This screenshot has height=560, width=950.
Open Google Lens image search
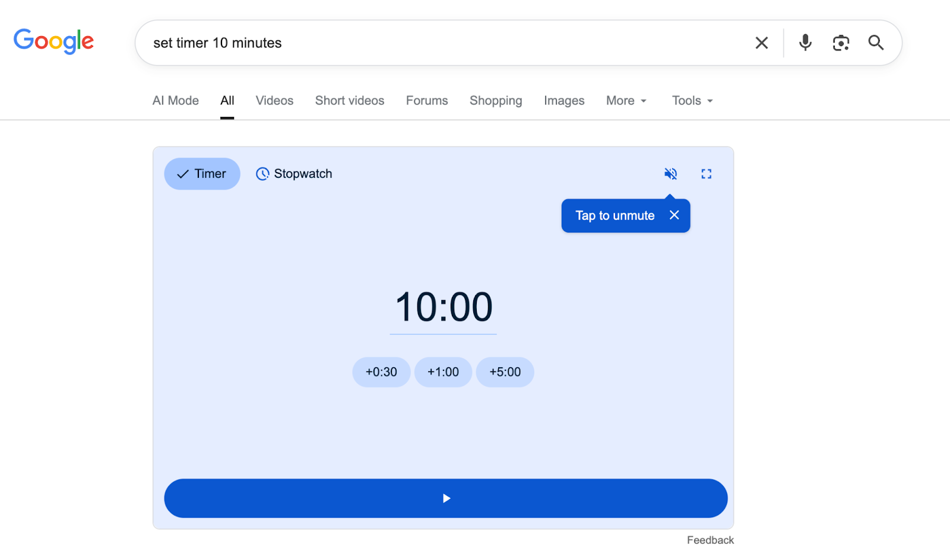click(841, 42)
